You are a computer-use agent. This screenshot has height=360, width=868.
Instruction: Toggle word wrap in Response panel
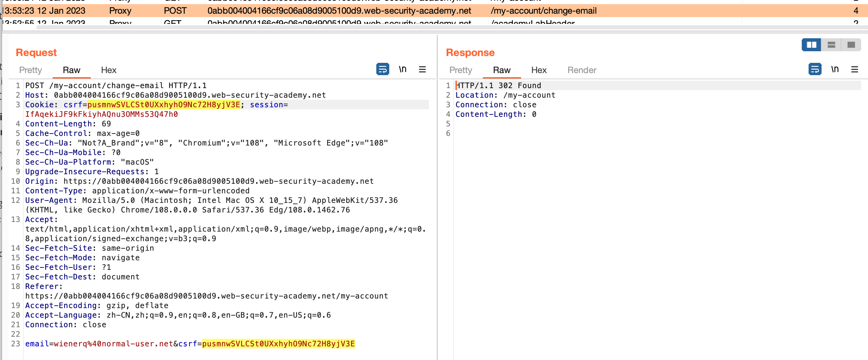click(815, 69)
